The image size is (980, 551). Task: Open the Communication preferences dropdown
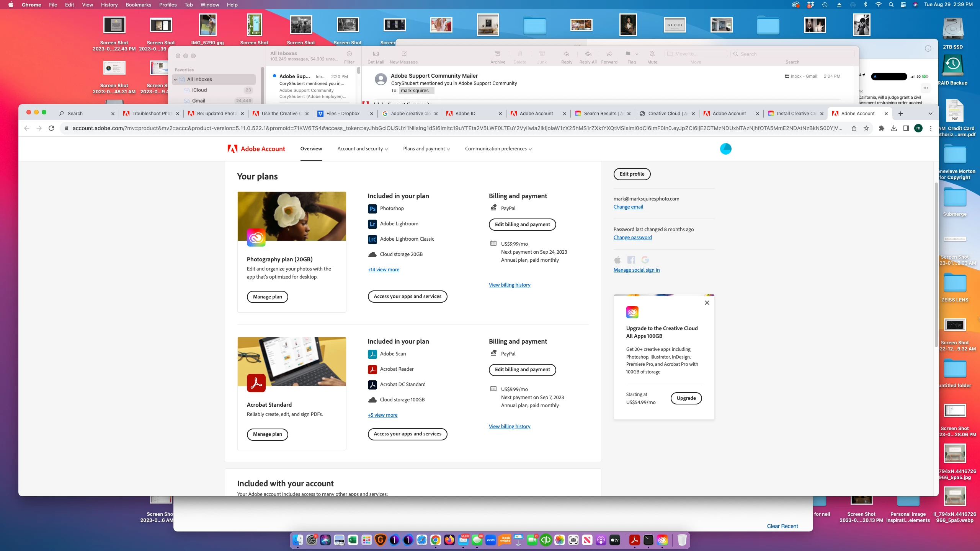pos(498,149)
